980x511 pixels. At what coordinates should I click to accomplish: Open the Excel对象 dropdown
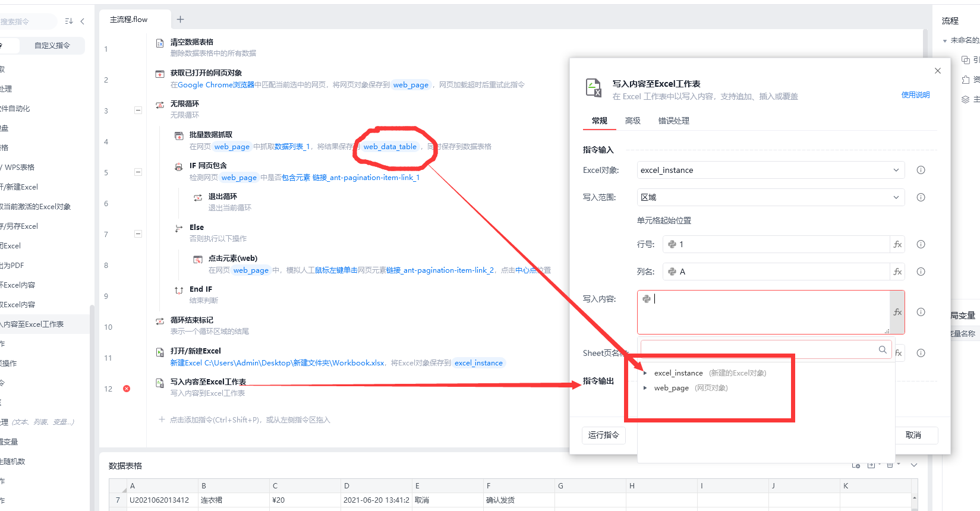[x=771, y=170]
